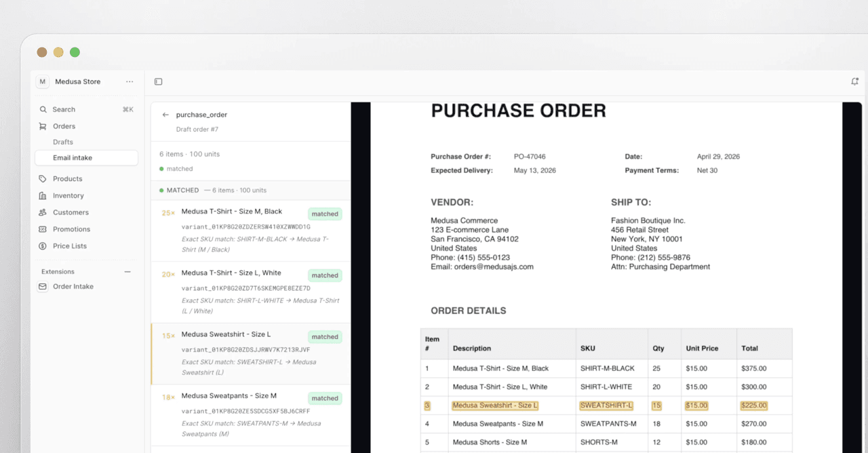
Task: Select Email intake in the sidebar
Action: (x=86, y=158)
